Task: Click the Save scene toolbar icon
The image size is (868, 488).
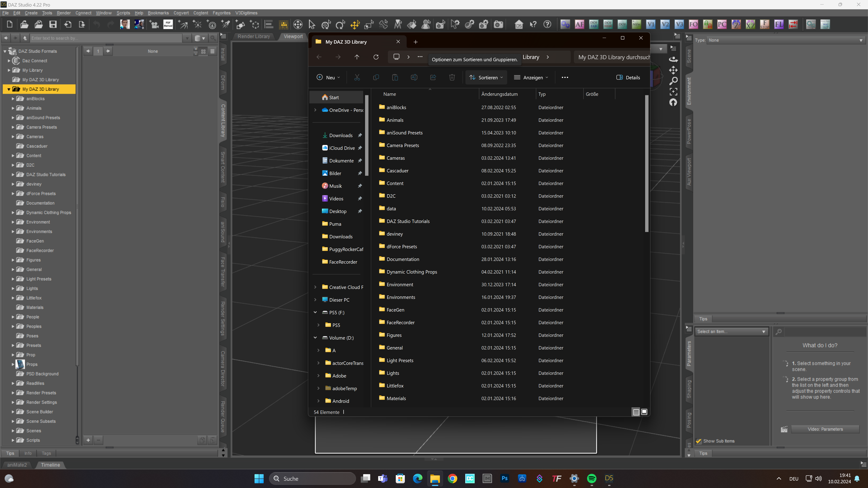Action: point(53,24)
